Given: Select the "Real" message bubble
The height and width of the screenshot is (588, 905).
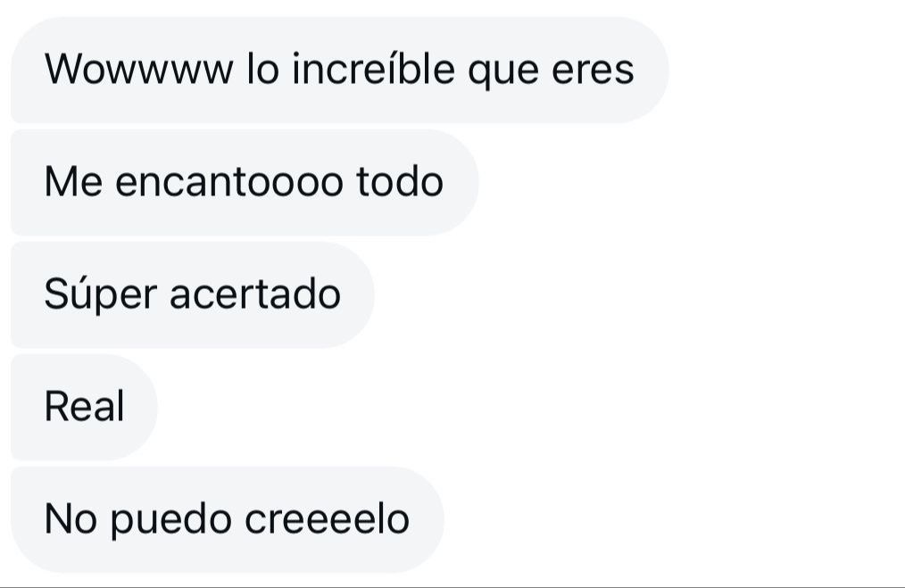Looking at the screenshot, I should pyautogui.click(x=84, y=408).
